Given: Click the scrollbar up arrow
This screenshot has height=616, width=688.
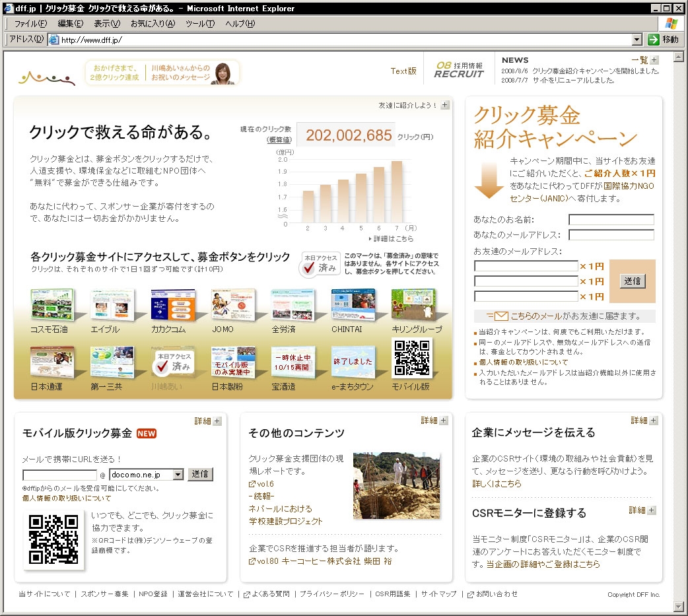Looking at the screenshot, I should [678, 57].
